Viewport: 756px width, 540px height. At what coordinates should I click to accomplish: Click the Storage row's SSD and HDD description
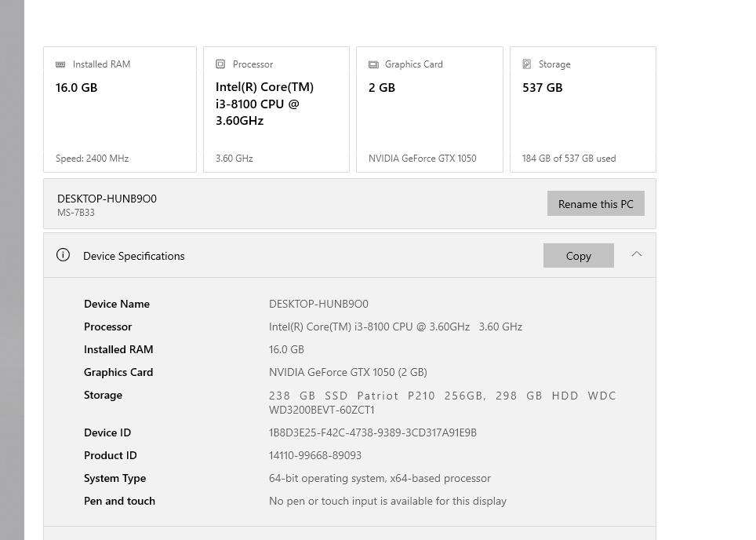[x=442, y=403]
